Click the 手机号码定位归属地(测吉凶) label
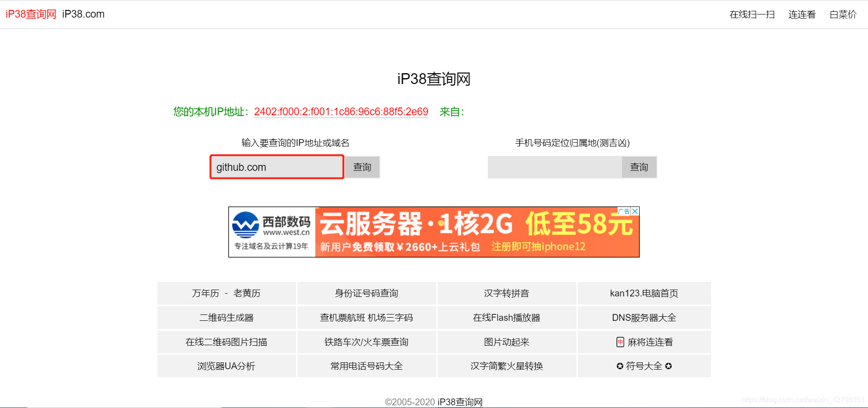Viewport: 868px width, 408px height. (572, 143)
